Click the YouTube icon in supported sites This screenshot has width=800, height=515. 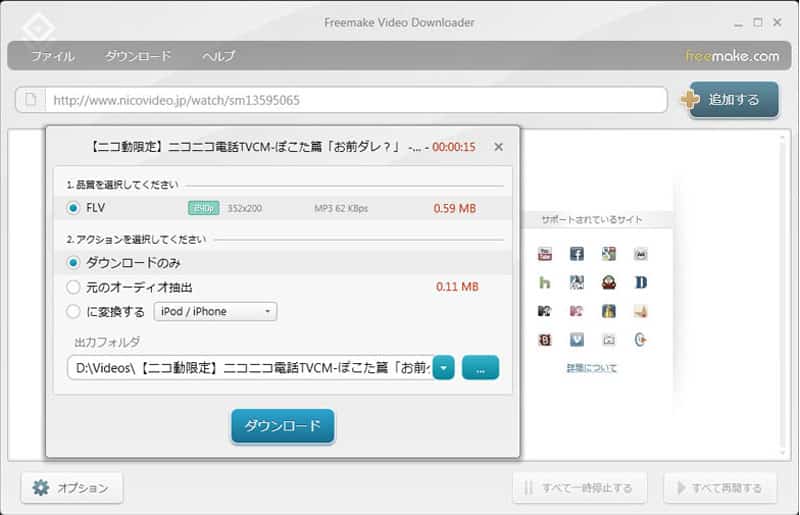pos(544,254)
